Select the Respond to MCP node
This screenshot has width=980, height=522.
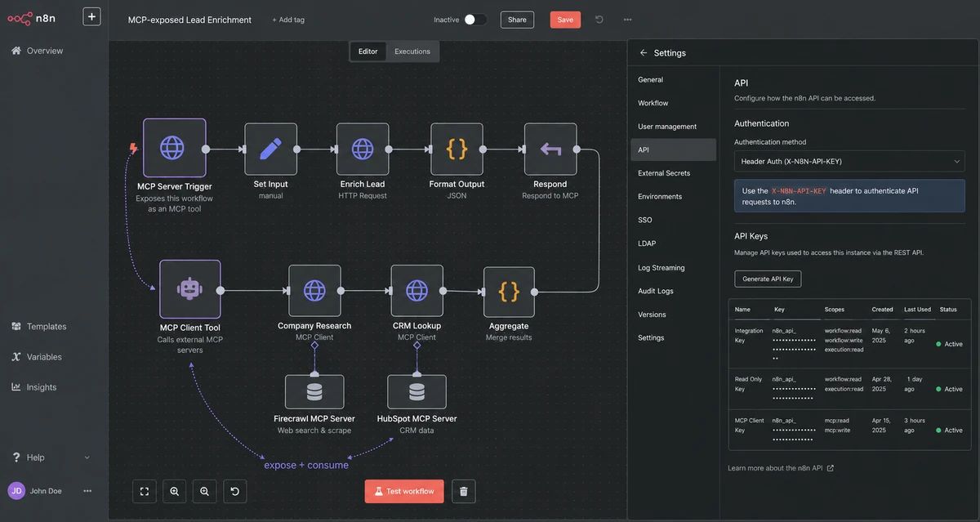click(x=550, y=149)
